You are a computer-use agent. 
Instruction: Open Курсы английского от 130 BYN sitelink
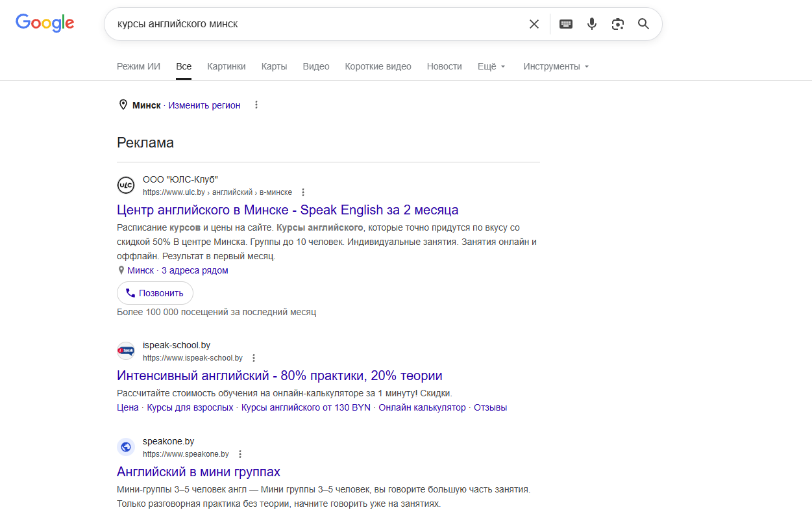point(306,407)
